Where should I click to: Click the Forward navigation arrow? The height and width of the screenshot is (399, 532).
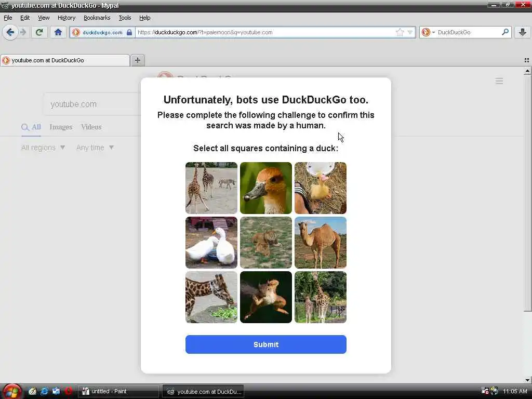23,32
